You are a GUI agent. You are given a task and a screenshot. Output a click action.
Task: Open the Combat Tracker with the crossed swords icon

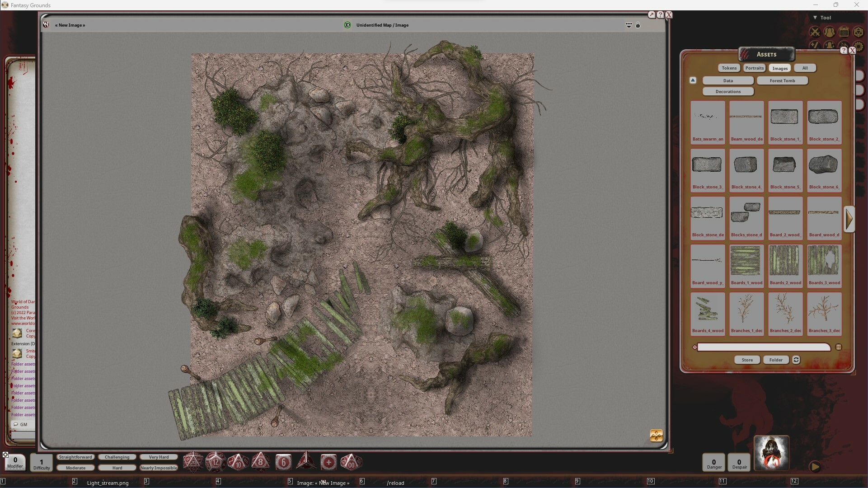tap(814, 32)
